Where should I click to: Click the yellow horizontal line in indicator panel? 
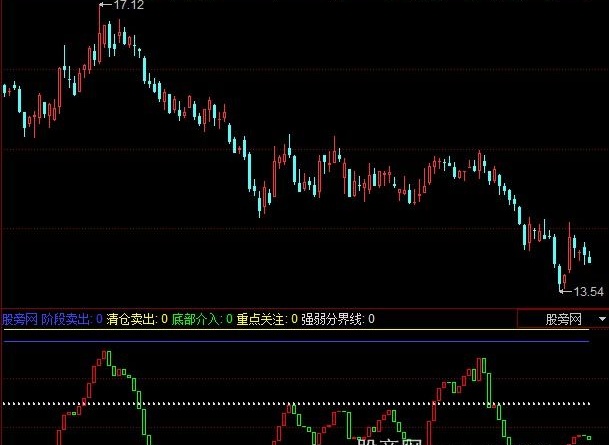(x=296, y=329)
